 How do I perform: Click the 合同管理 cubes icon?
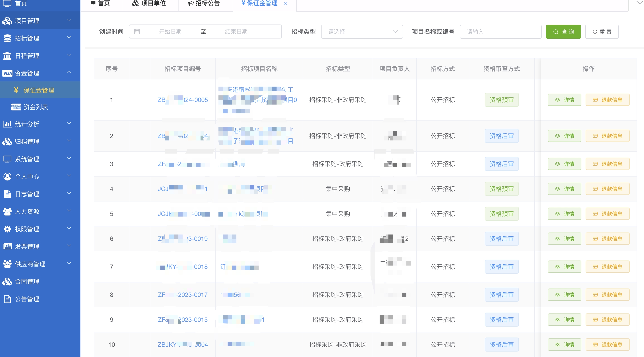(7, 281)
